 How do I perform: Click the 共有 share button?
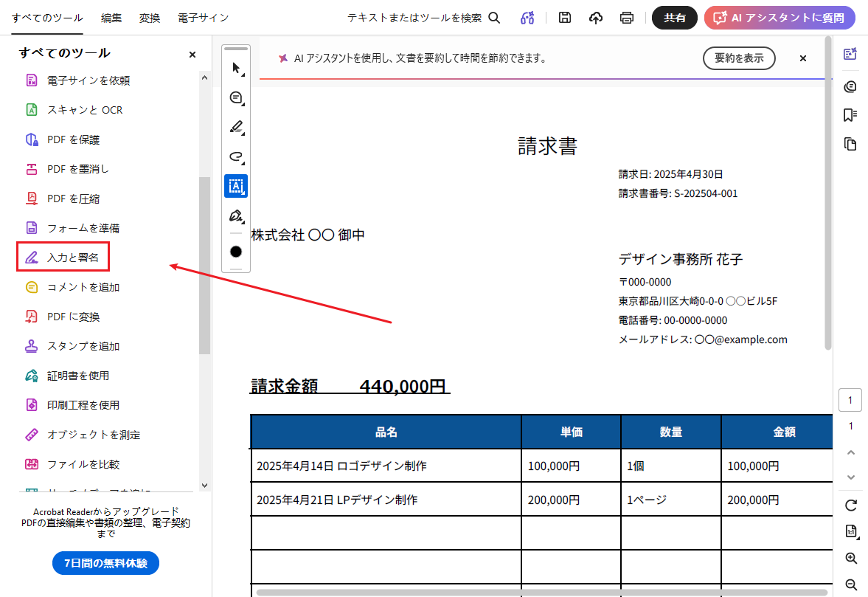674,18
